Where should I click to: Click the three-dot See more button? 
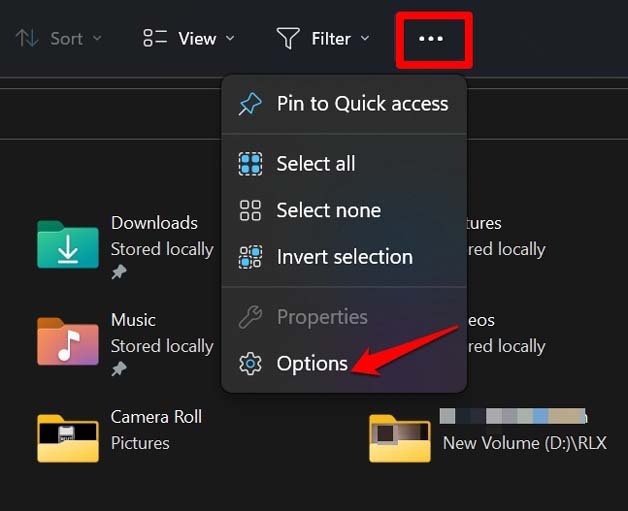(431, 39)
